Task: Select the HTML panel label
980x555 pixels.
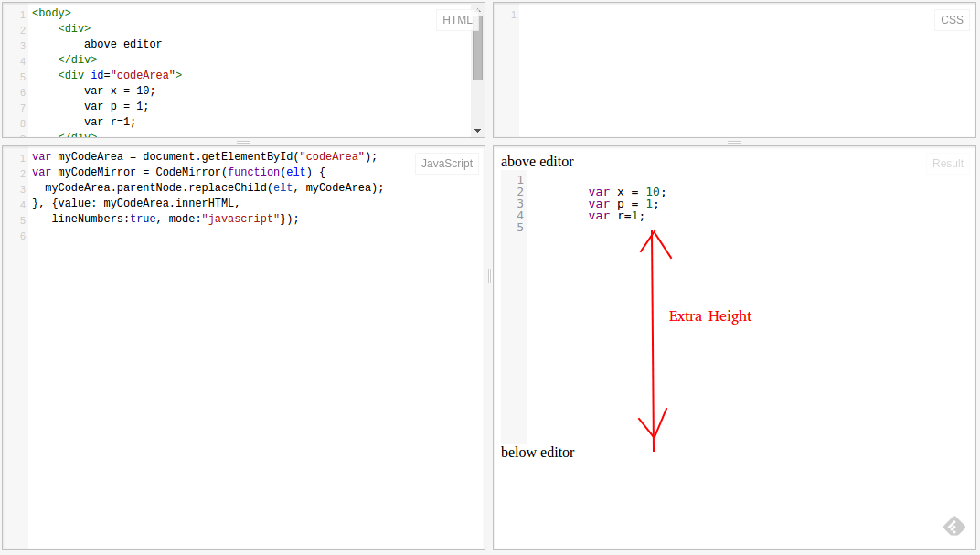Action: (x=457, y=19)
